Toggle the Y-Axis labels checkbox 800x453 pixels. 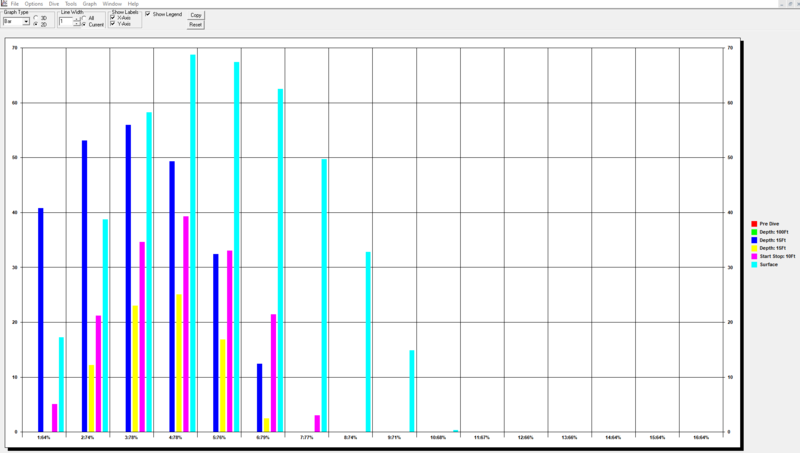click(113, 24)
